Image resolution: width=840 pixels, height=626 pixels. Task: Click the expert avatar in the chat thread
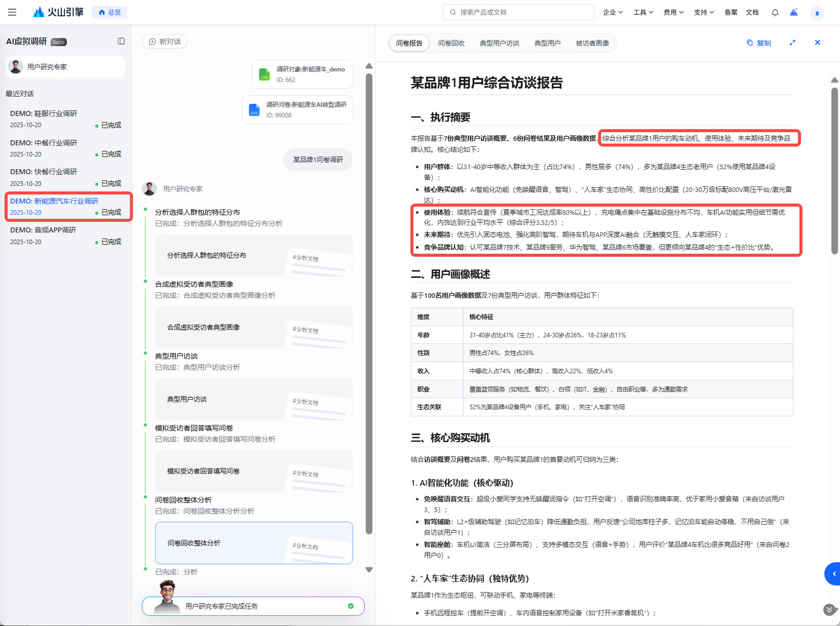pos(149,189)
